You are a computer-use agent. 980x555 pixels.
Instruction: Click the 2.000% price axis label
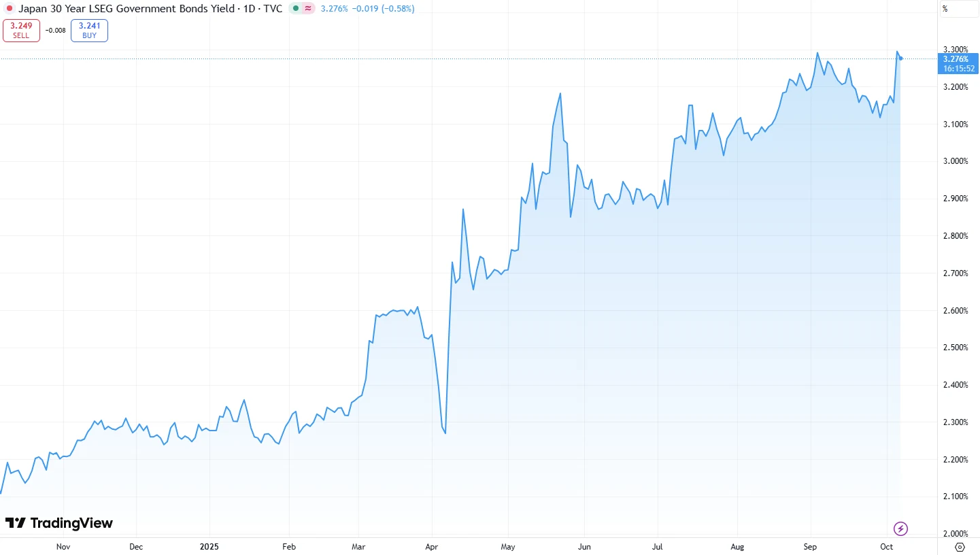pos(956,534)
